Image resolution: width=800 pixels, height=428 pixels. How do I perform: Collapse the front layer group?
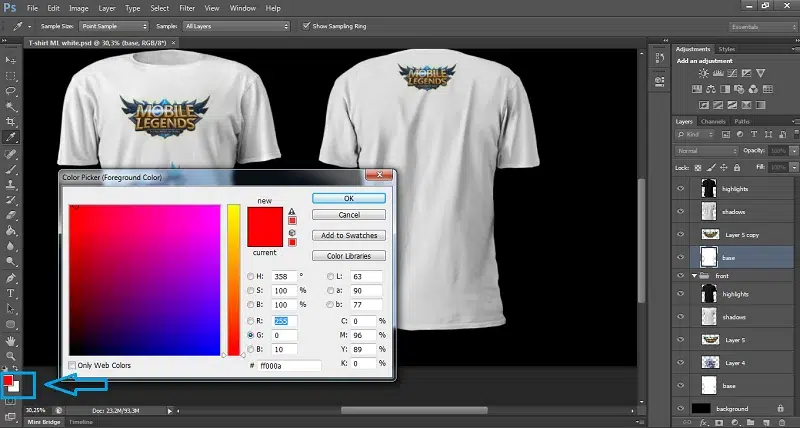pos(694,276)
